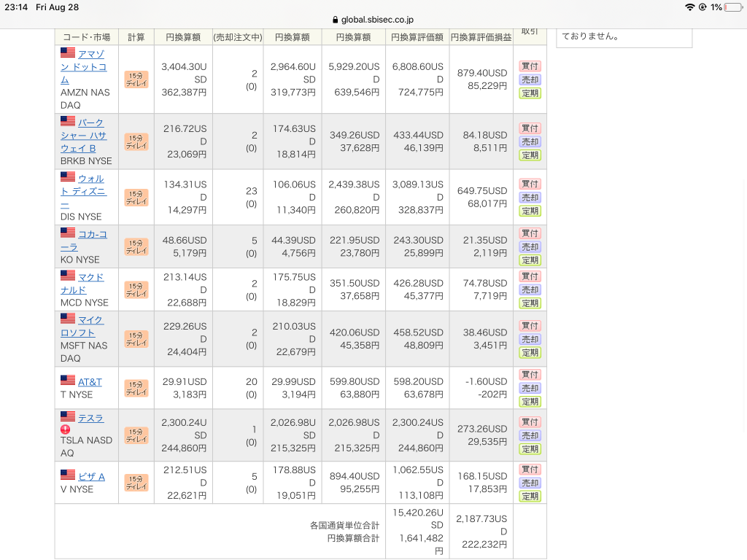The height and width of the screenshot is (560, 747).
Task: Click the red alert icon under Tesla
Action: 65,429
